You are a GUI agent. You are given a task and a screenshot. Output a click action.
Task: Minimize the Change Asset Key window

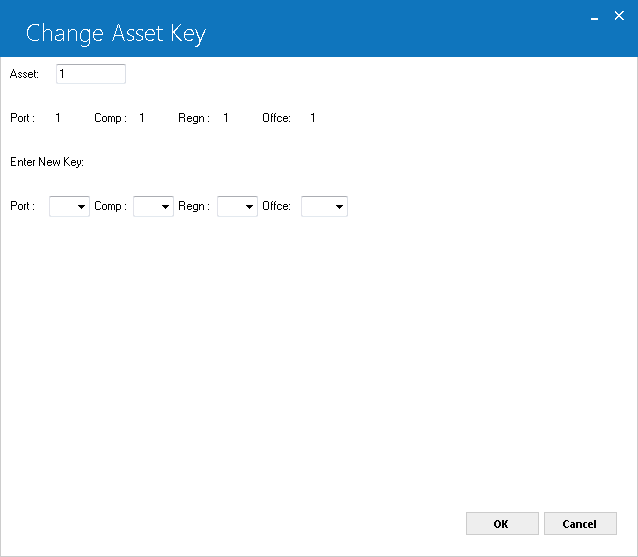pos(594,17)
